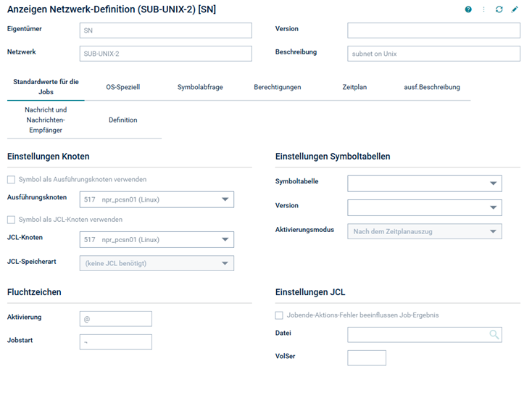The height and width of the screenshot is (398, 532).
Task: Open the Symbolabfrage tab
Action: [x=200, y=87]
